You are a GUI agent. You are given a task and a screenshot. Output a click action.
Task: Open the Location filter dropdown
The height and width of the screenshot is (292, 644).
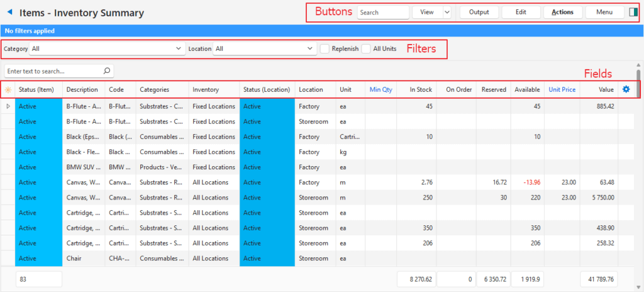tap(265, 48)
